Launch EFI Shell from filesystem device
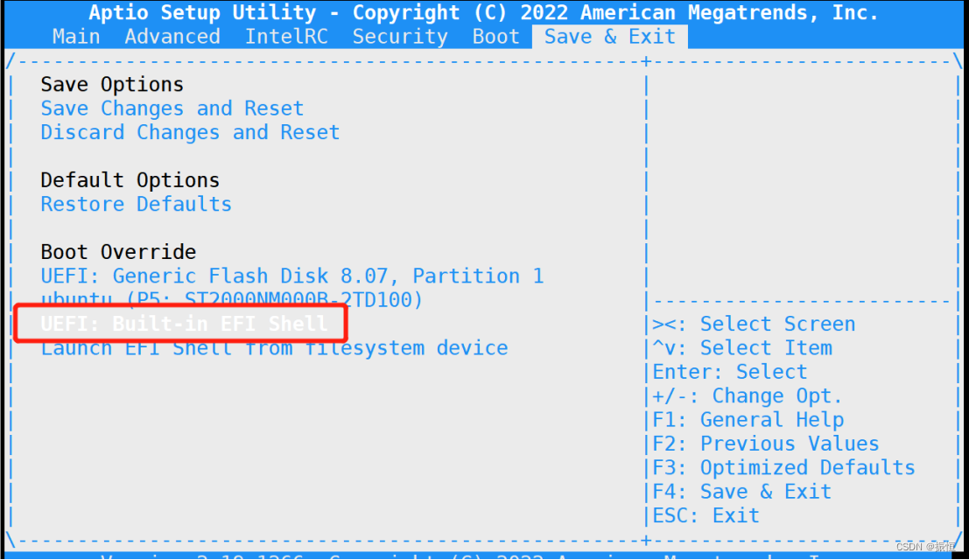Viewport: 969px width, 560px height. 274,348
